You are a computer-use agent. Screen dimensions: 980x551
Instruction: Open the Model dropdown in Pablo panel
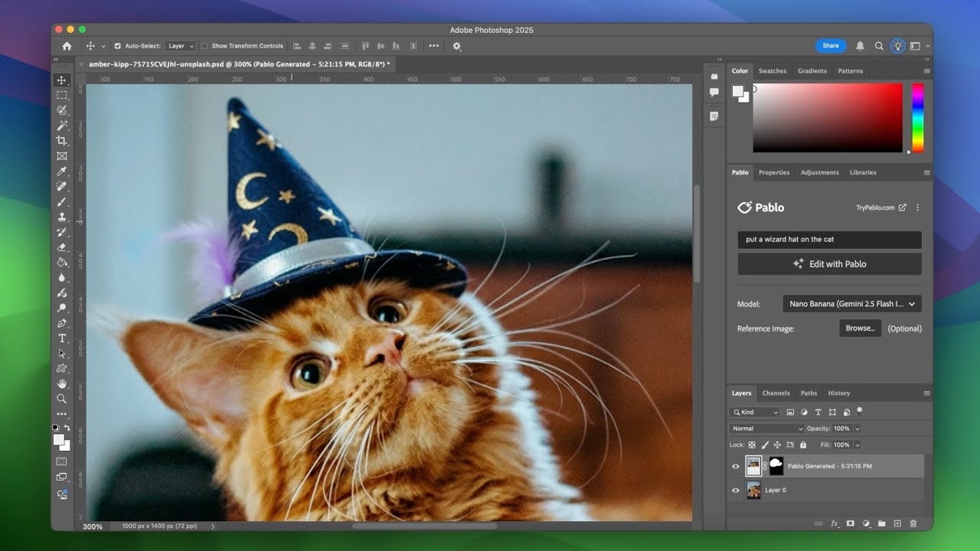(851, 303)
